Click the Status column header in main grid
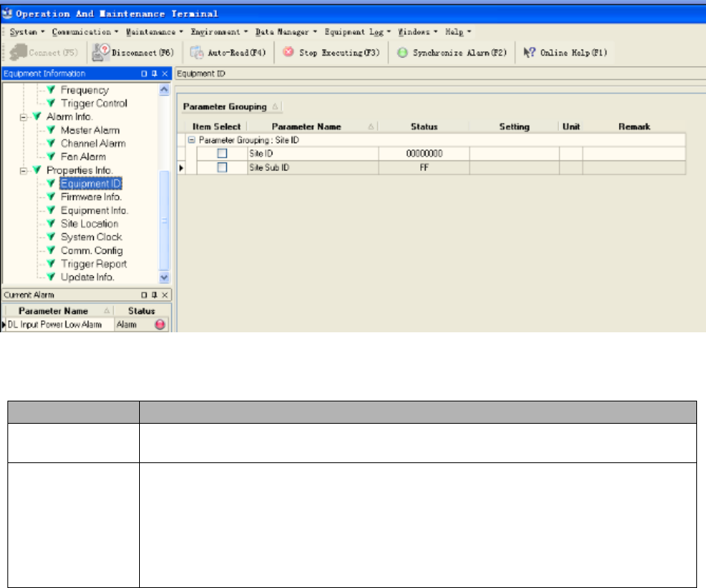Screen dimensions: 706x588 pyautogui.click(x=424, y=127)
